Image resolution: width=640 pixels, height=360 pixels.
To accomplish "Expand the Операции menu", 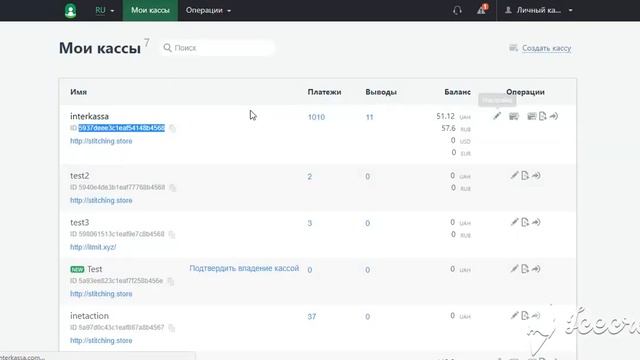I will 208,10.
